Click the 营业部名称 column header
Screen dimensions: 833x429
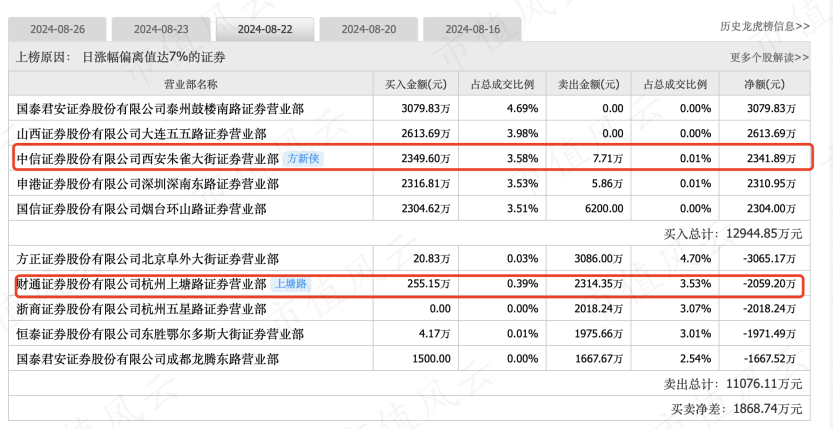point(191,84)
